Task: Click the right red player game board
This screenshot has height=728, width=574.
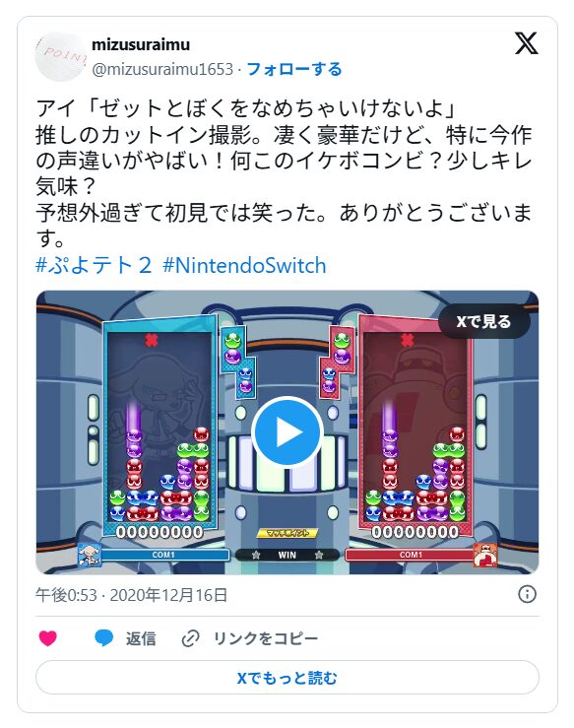Action: point(415,428)
